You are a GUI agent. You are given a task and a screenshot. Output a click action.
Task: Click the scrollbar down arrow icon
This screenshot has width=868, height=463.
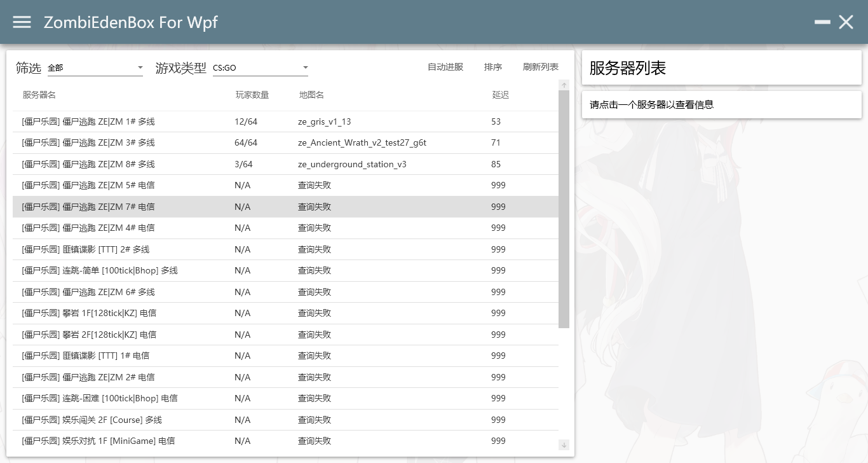click(x=564, y=445)
